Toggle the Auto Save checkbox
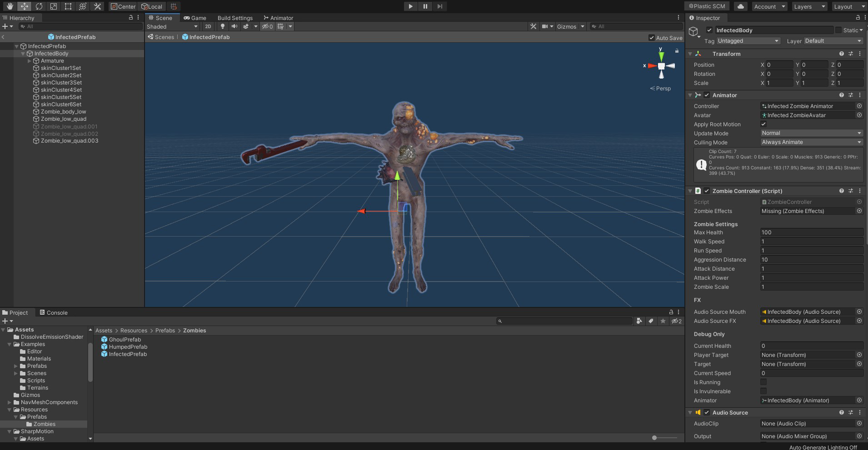 (x=652, y=38)
